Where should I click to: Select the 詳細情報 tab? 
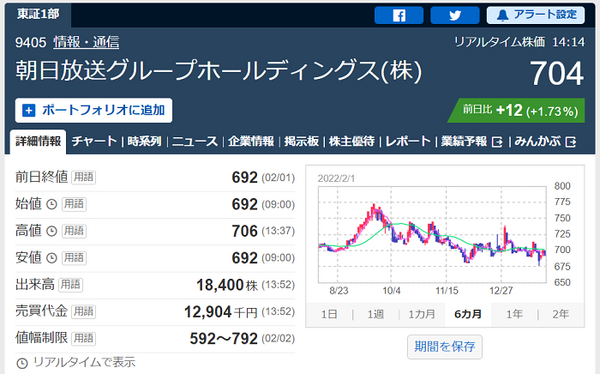(x=38, y=142)
